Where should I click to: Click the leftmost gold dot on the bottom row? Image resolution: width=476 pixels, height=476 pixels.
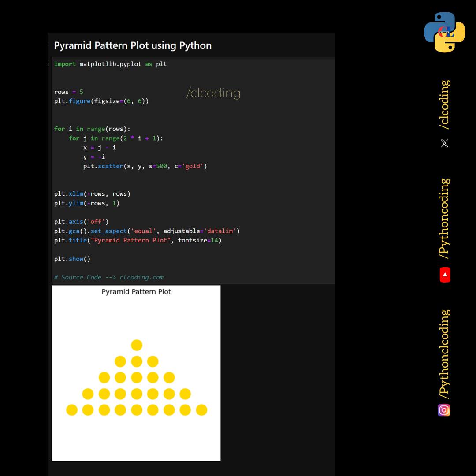[x=72, y=410]
